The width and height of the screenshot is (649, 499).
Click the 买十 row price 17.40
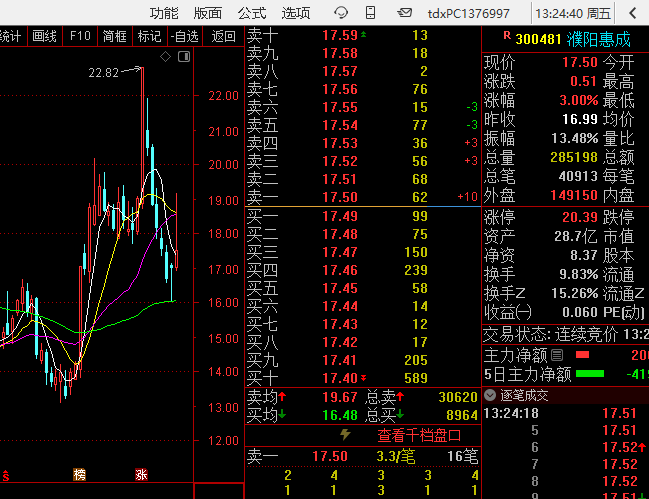[340, 378]
